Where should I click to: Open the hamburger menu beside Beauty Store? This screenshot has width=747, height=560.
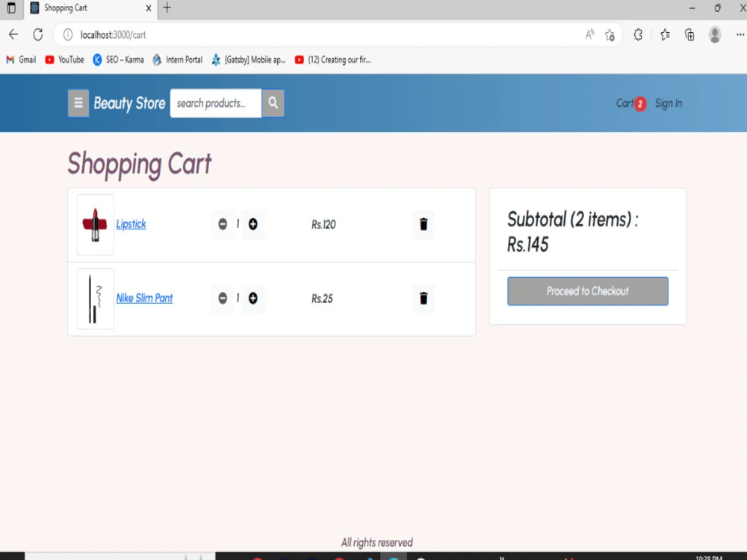click(78, 103)
